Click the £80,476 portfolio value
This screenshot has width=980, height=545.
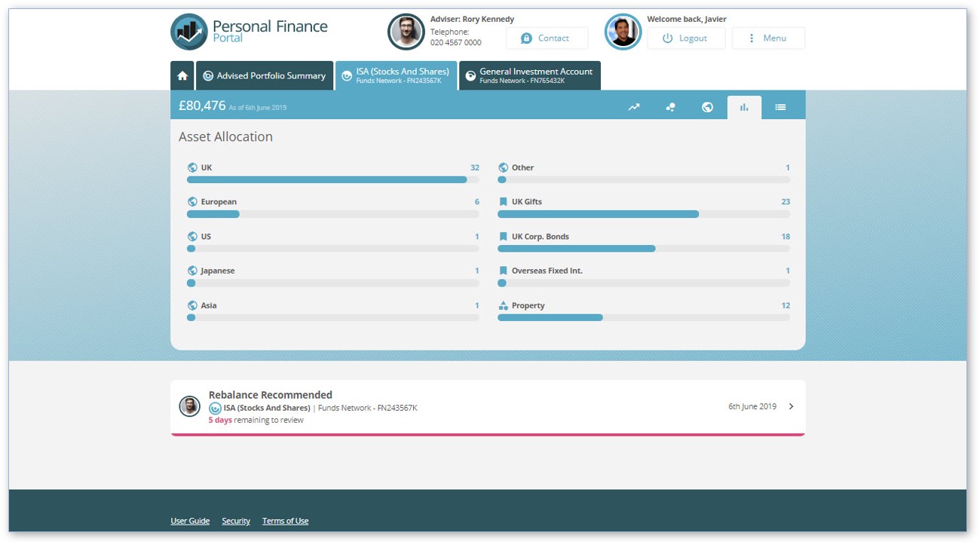pyautogui.click(x=202, y=106)
